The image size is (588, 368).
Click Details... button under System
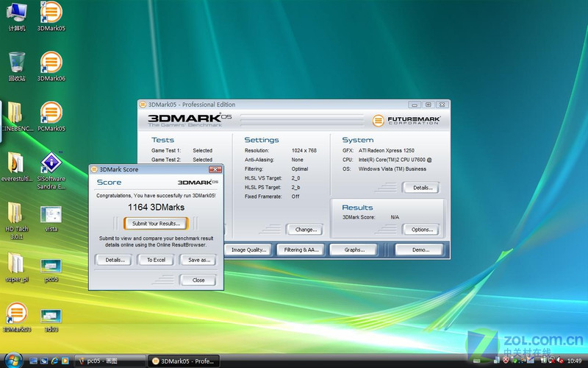coord(420,188)
